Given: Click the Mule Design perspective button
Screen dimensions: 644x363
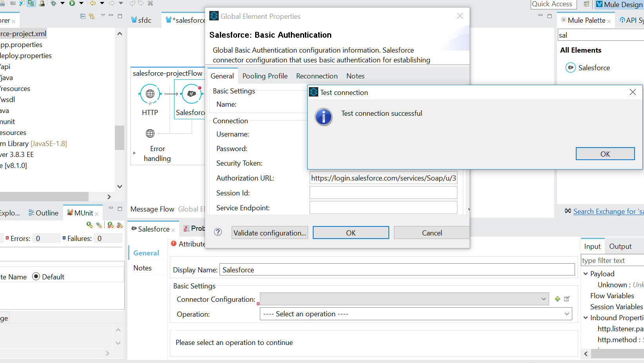Looking at the screenshot, I should coord(620,4).
